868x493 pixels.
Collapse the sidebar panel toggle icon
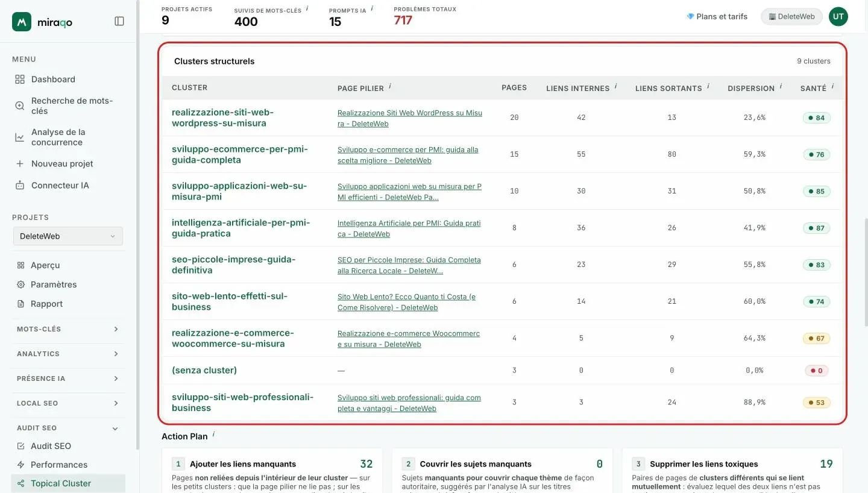(x=119, y=21)
